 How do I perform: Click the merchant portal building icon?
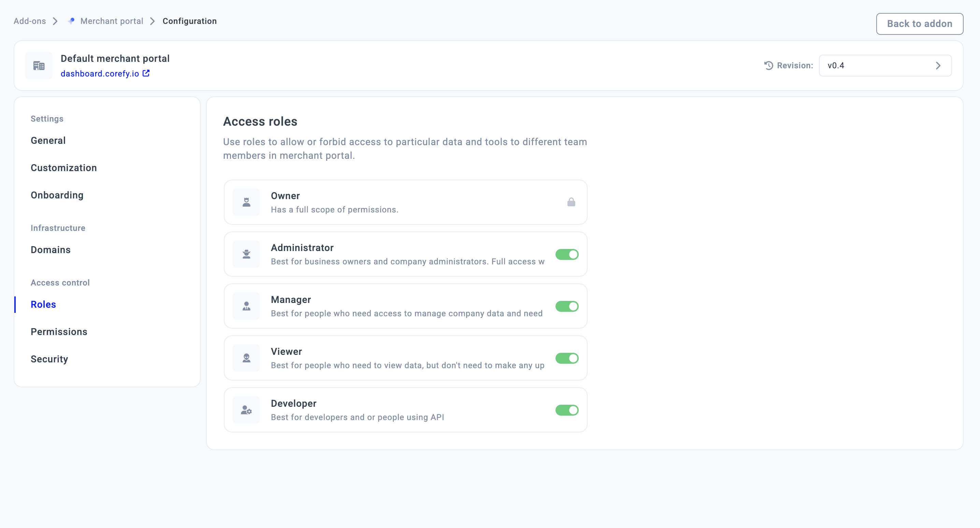[x=39, y=66]
